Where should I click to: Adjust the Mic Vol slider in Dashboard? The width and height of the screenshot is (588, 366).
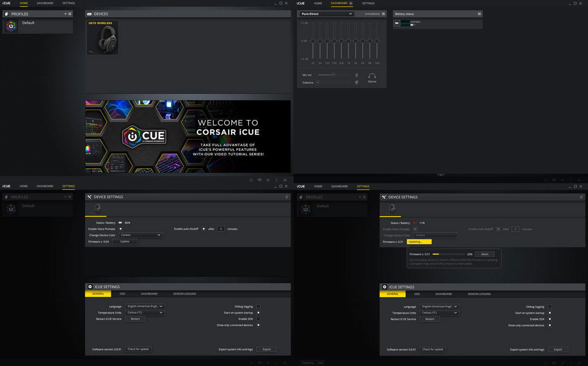pyautogui.click(x=334, y=75)
